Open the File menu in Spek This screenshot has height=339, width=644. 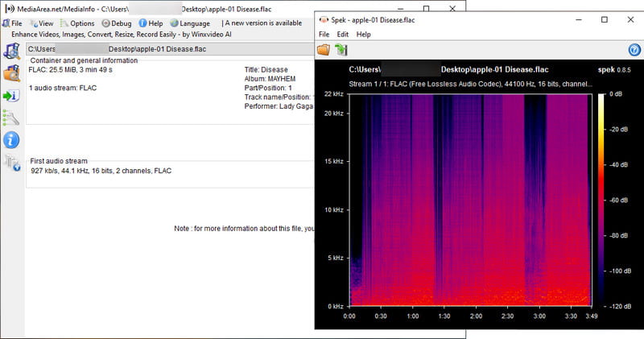(x=324, y=35)
